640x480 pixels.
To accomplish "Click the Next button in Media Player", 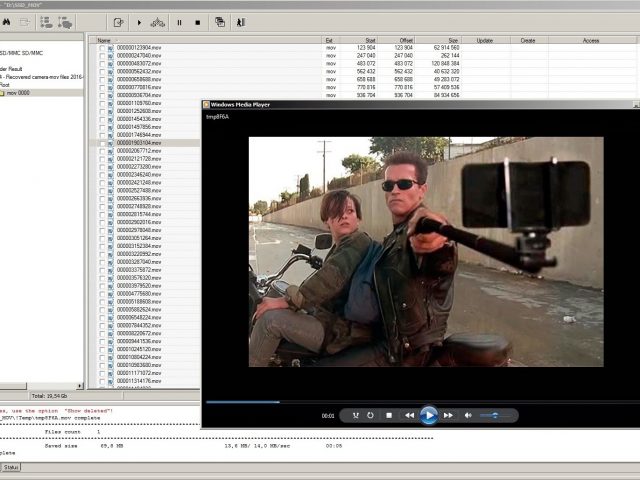I will (x=448, y=416).
